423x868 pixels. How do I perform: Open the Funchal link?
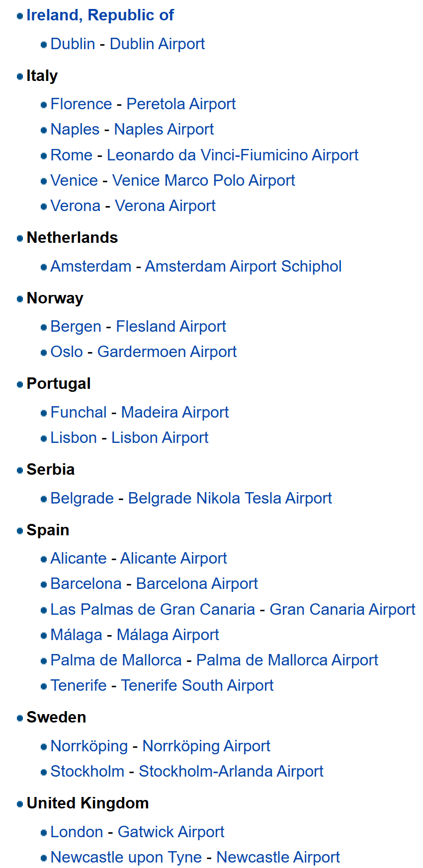click(x=79, y=413)
